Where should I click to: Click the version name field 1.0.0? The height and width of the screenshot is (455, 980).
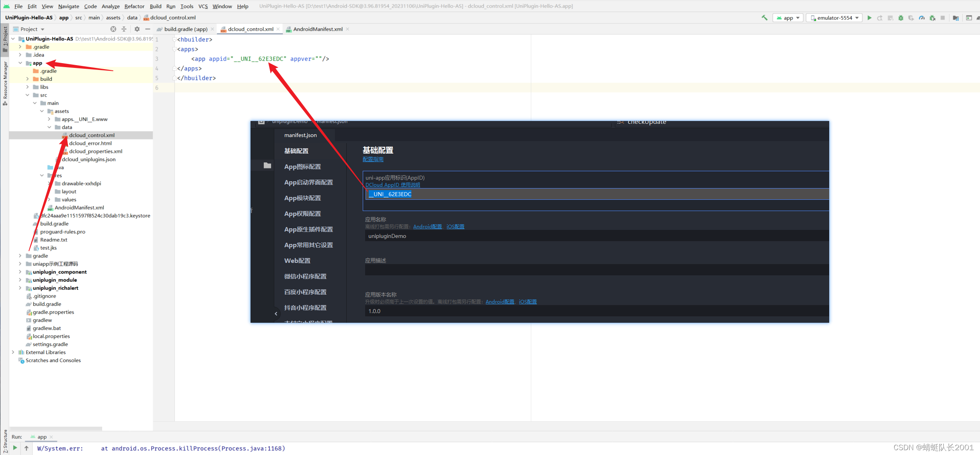[597, 311]
